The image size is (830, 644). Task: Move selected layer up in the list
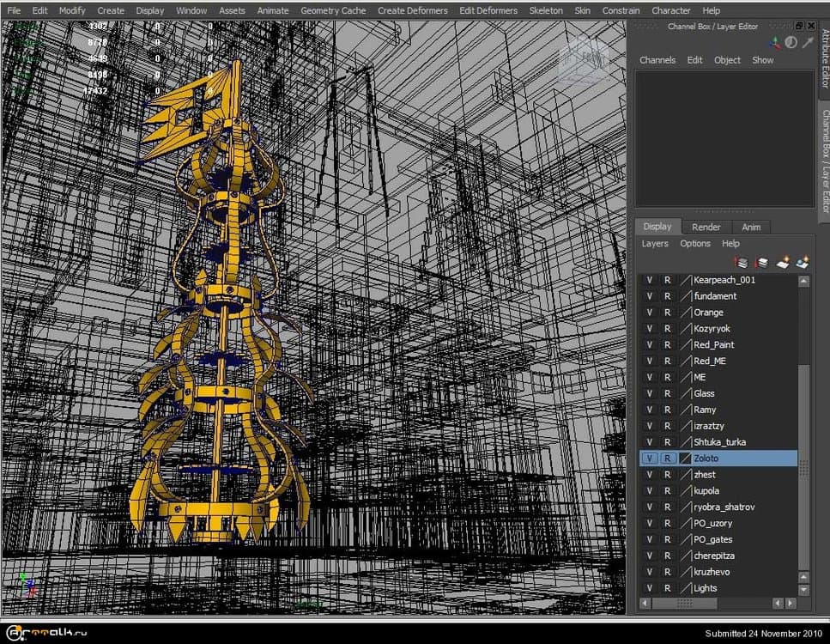[741, 262]
